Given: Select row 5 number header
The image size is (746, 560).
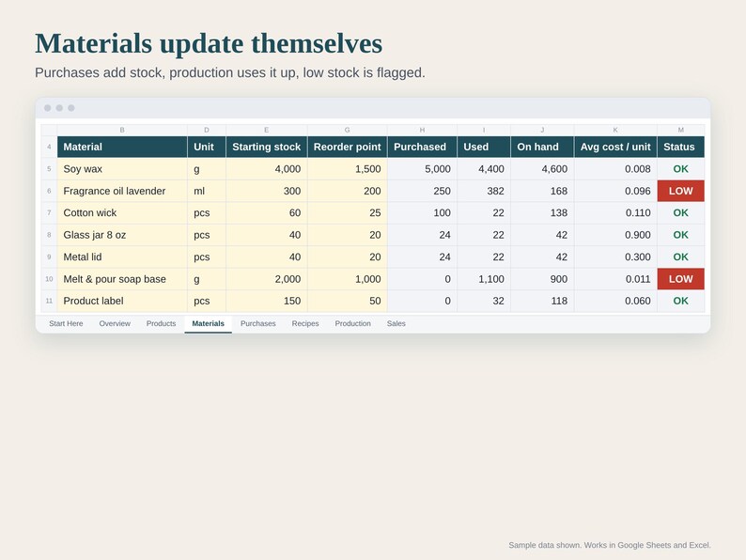Looking at the screenshot, I should tap(49, 169).
